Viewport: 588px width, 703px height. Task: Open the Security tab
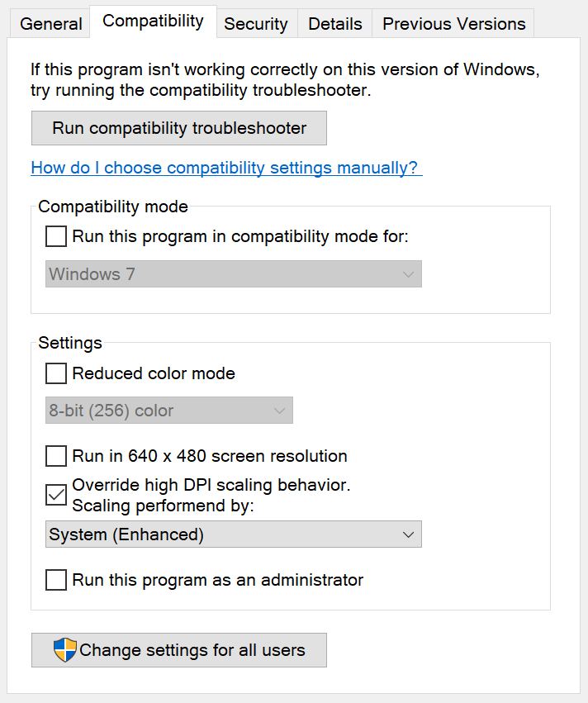point(256,24)
